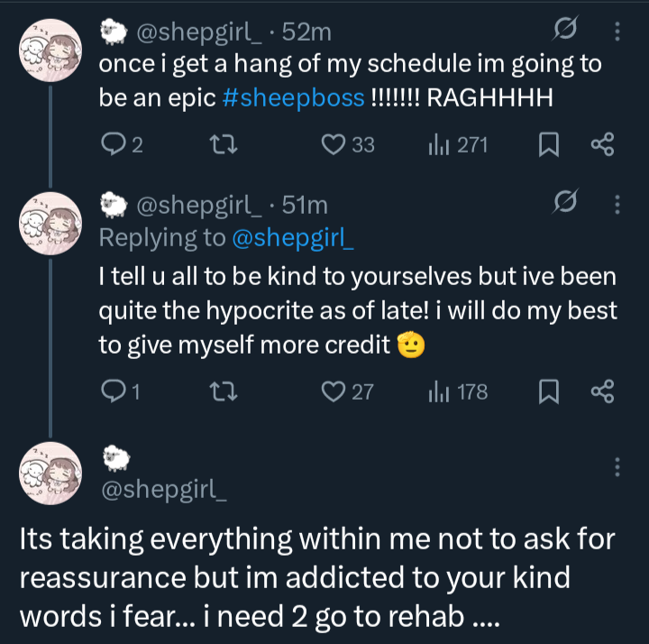The image size is (649, 644).
Task: Reply to the #sheepboss tweet
Action: pos(110,144)
